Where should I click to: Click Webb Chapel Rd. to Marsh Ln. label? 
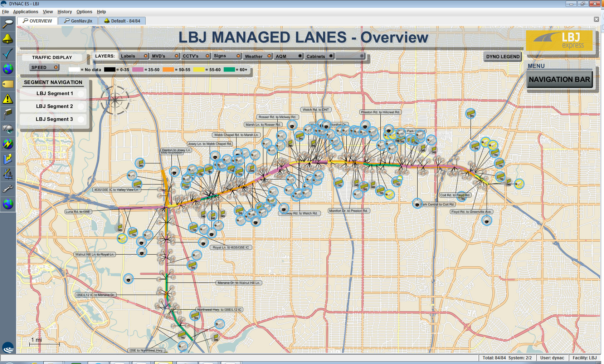coord(236,135)
